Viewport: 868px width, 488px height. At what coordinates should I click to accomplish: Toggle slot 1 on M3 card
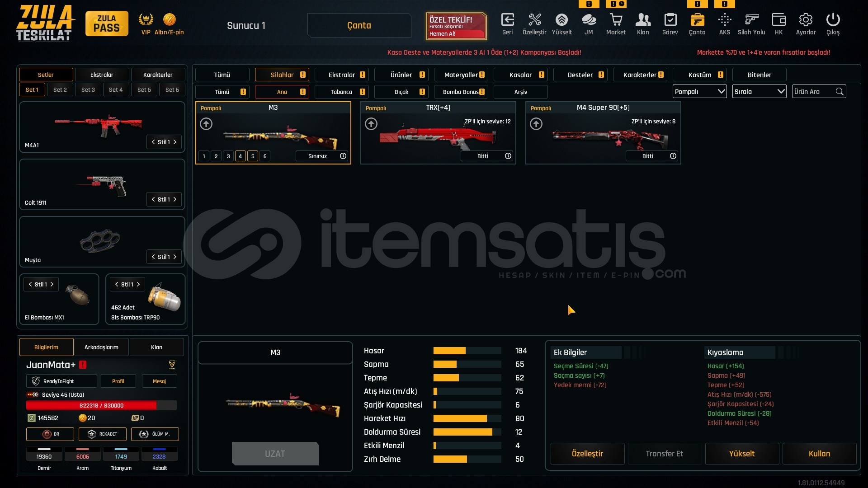tap(204, 156)
